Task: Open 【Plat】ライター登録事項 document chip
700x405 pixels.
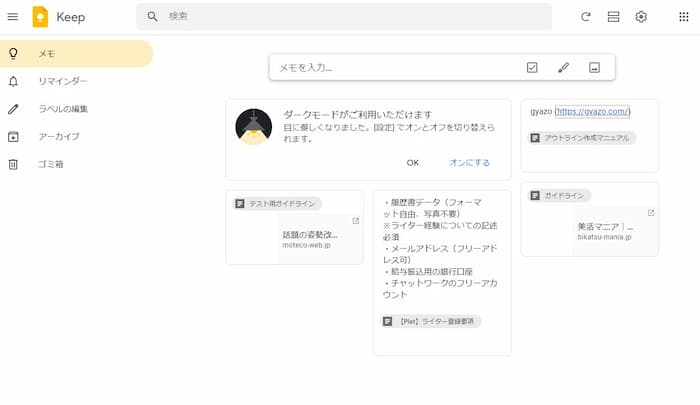Action: pos(431,321)
